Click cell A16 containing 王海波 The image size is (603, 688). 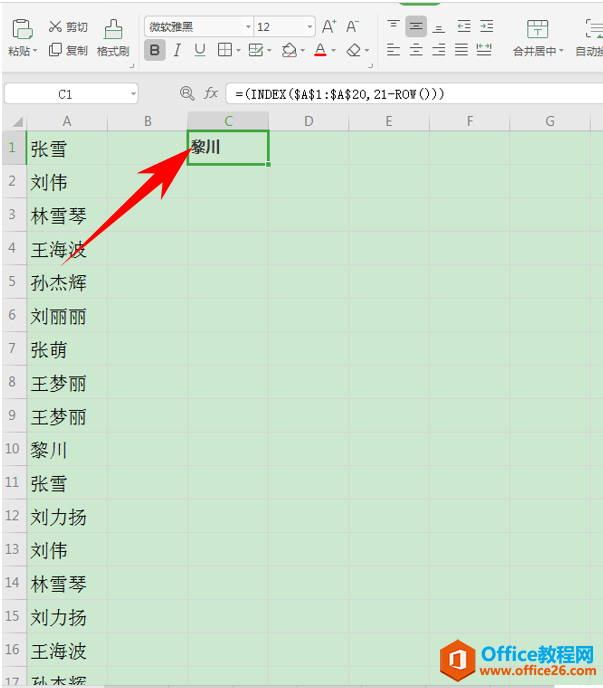pyautogui.click(x=67, y=650)
